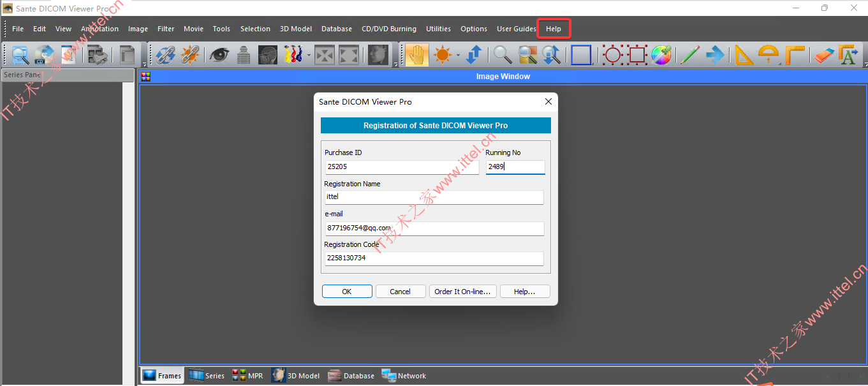This screenshot has height=386, width=868.
Task: Click the export document toolbar icon
Action: pyautogui.click(x=68, y=55)
